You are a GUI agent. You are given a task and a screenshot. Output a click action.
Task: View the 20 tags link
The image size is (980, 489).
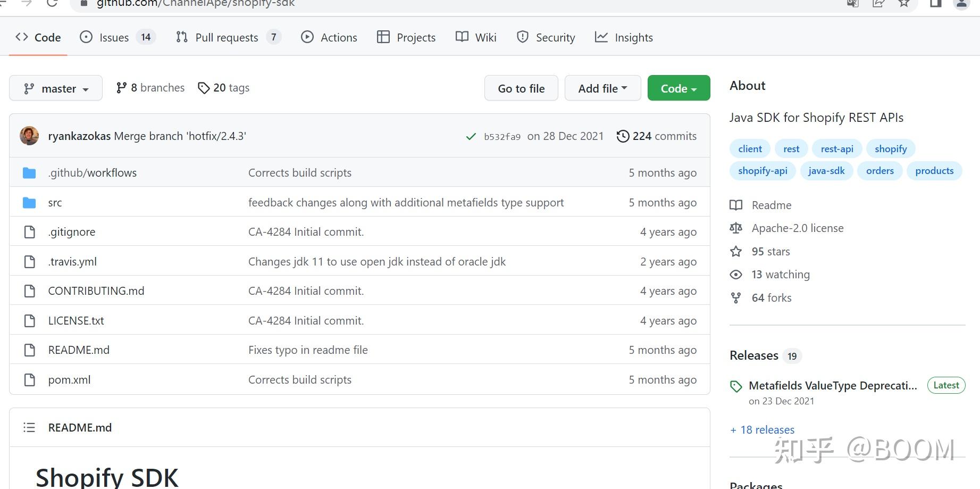pyautogui.click(x=223, y=88)
